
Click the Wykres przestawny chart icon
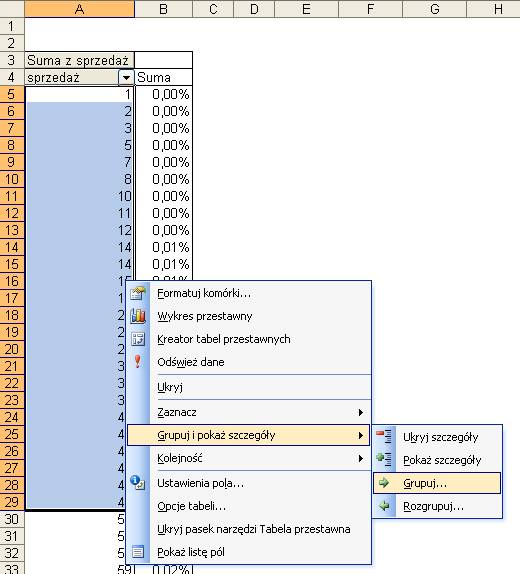click(138, 316)
